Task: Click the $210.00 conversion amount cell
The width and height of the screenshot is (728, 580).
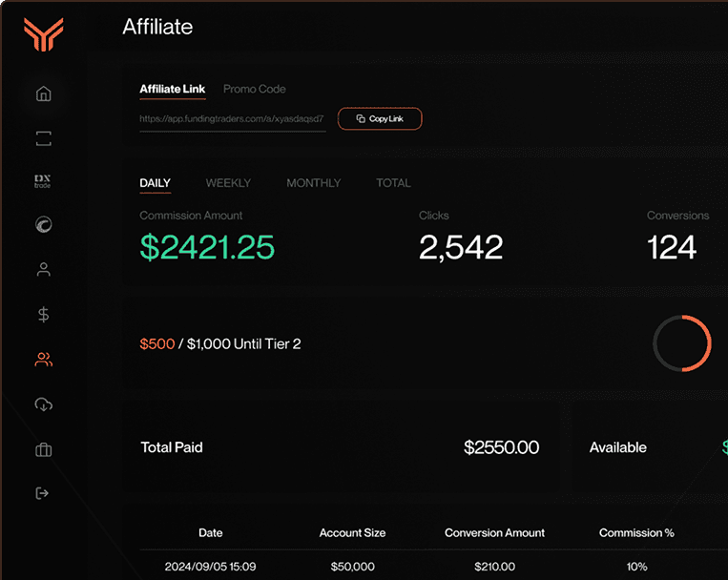Action: point(494,567)
